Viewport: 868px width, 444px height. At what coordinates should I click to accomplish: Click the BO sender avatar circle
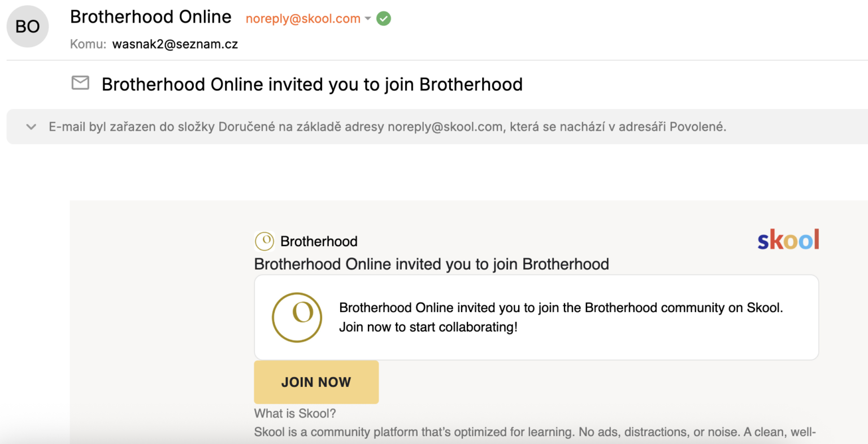(27, 27)
